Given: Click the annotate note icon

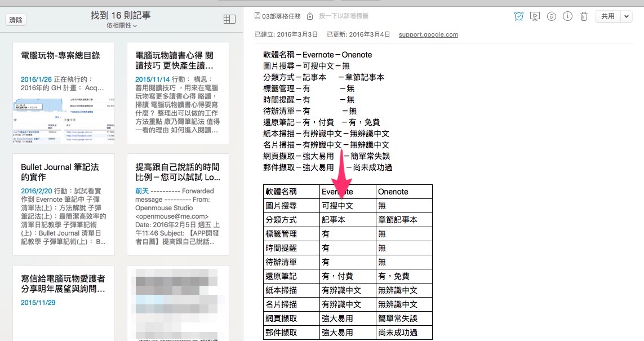Looking at the screenshot, I should (x=552, y=16).
